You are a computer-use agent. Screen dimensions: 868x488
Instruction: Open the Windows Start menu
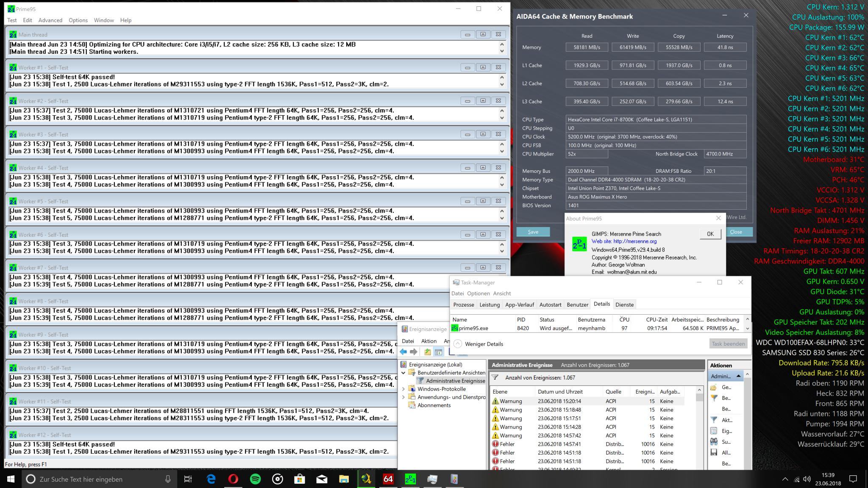11,479
